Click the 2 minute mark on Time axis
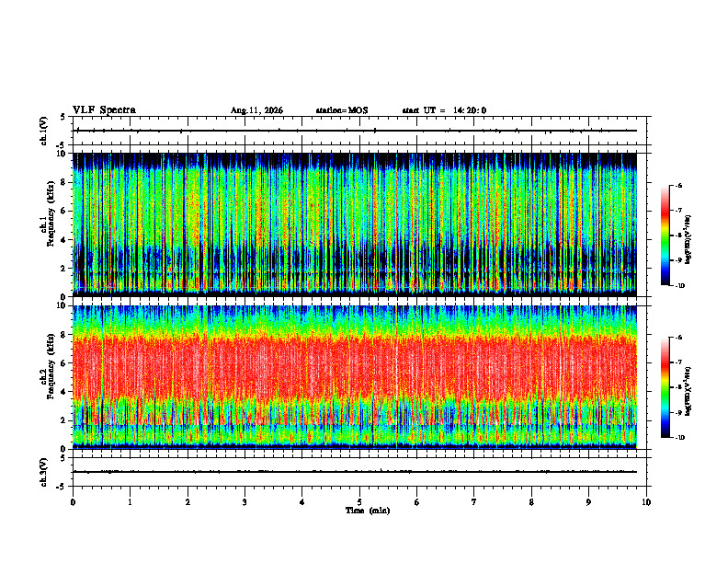The height and width of the screenshot is (563, 728). coord(188,502)
